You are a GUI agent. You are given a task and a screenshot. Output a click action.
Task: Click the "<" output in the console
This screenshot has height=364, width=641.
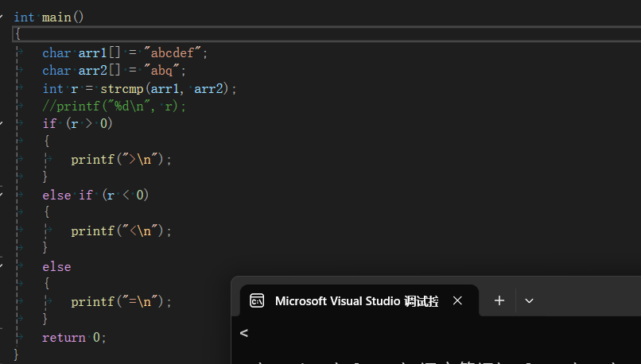pyautogui.click(x=244, y=333)
